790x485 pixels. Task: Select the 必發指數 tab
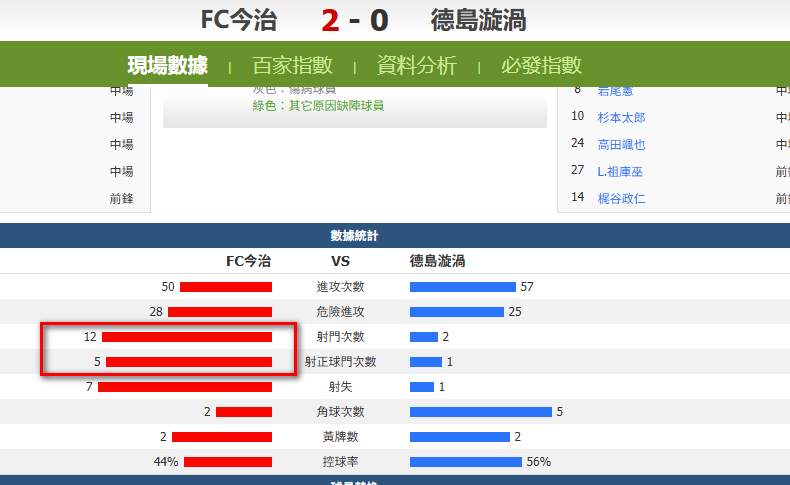tap(541, 66)
